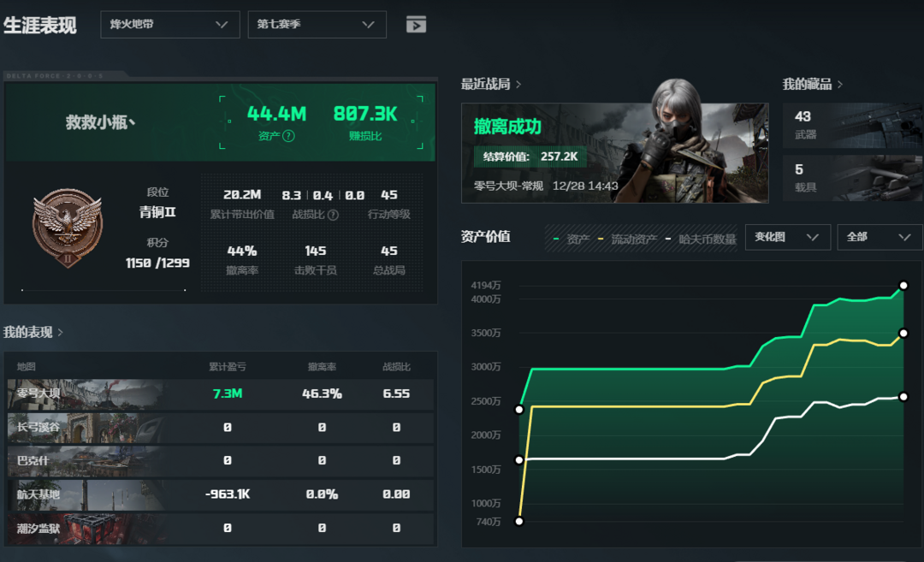Screen dimensions: 924x562
Task: Open the 变化图 chart type dropdown
Action: (787, 237)
